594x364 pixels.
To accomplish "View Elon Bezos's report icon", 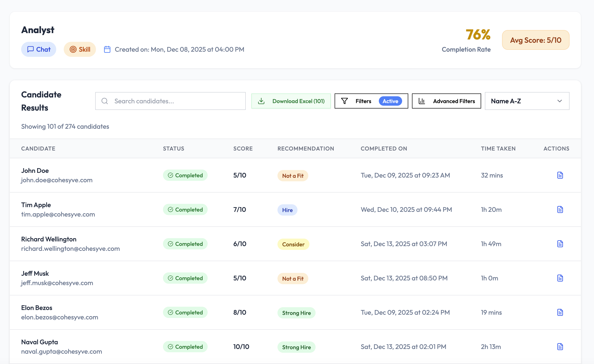I will click(560, 312).
